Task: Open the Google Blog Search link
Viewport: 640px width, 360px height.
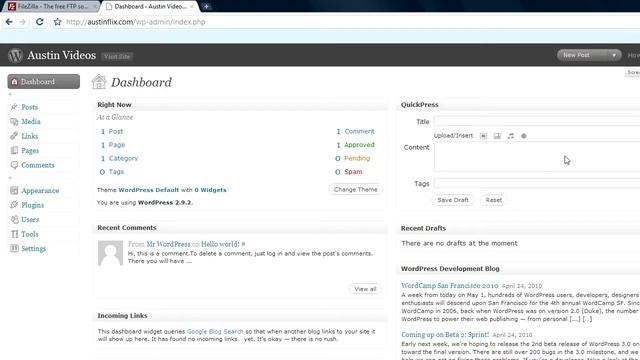Action: point(215,331)
